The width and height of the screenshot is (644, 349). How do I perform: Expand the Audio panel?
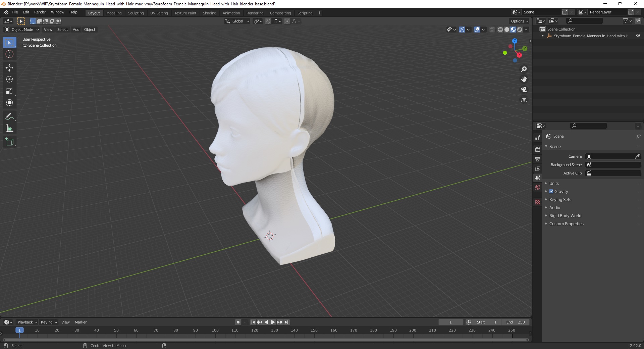point(555,207)
